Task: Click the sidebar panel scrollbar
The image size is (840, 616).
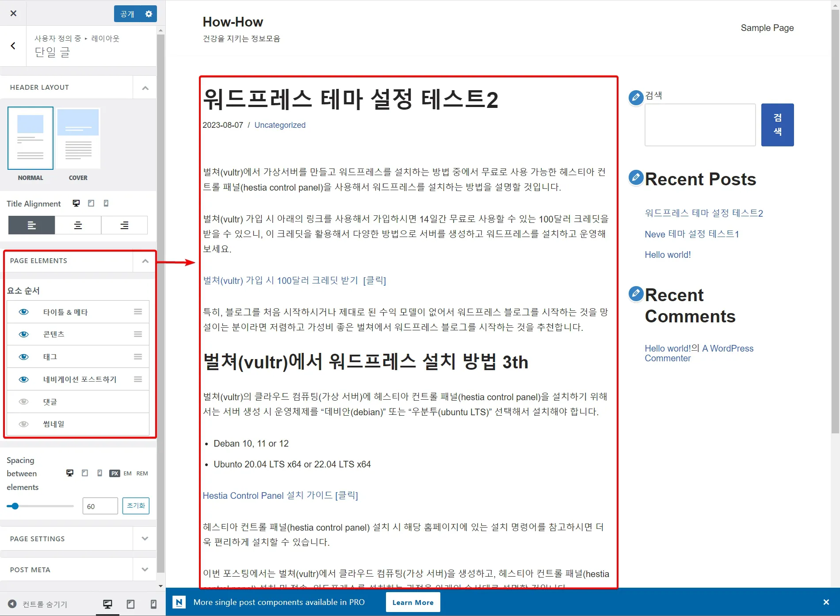Action: tap(160, 303)
